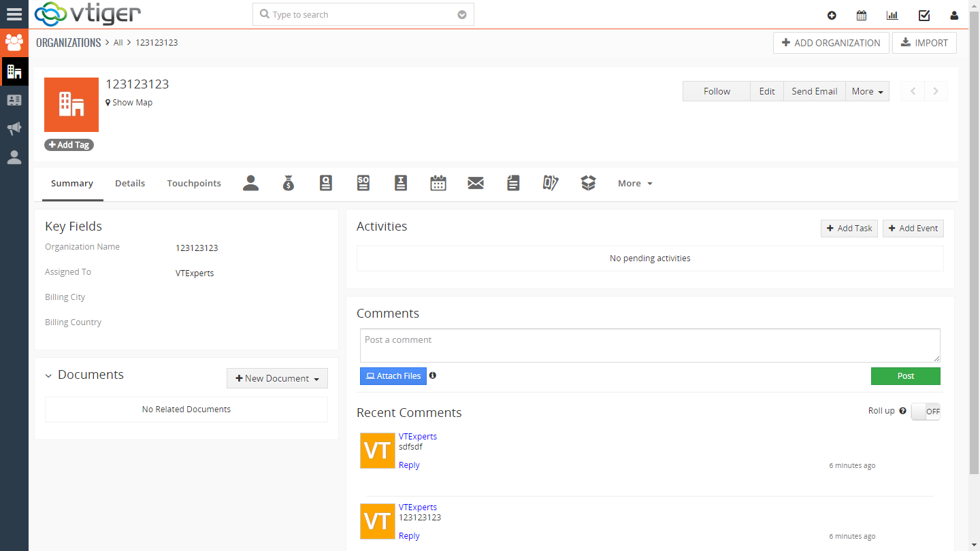This screenshot has height=551, width=980.
Task: Open the hamburger main menu
Action: (14, 14)
